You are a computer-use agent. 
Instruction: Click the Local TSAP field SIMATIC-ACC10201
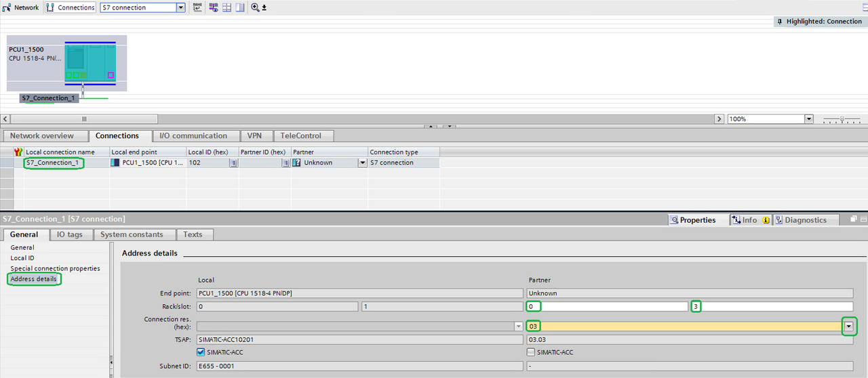[359, 339]
